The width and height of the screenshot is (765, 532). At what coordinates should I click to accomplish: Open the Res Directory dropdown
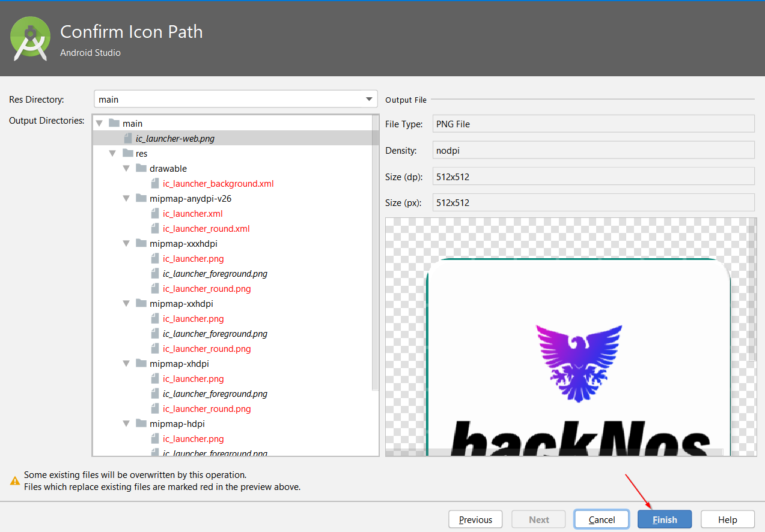pos(369,99)
